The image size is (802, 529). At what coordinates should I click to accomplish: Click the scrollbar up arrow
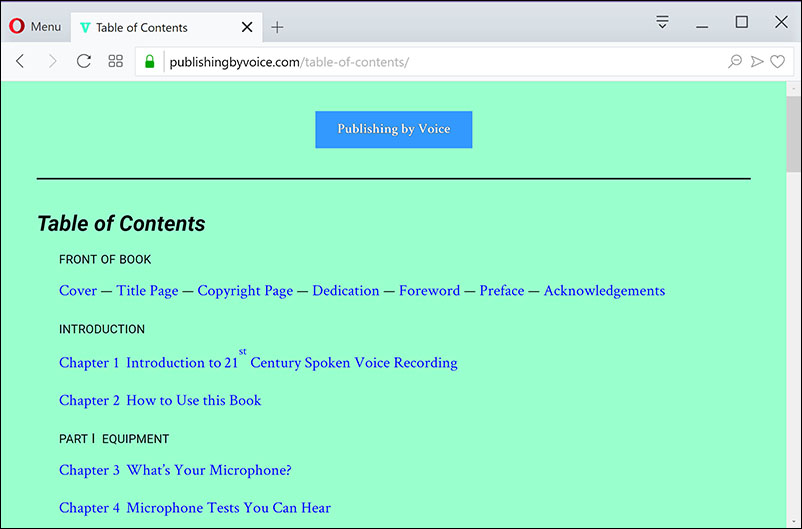tap(793, 89)
